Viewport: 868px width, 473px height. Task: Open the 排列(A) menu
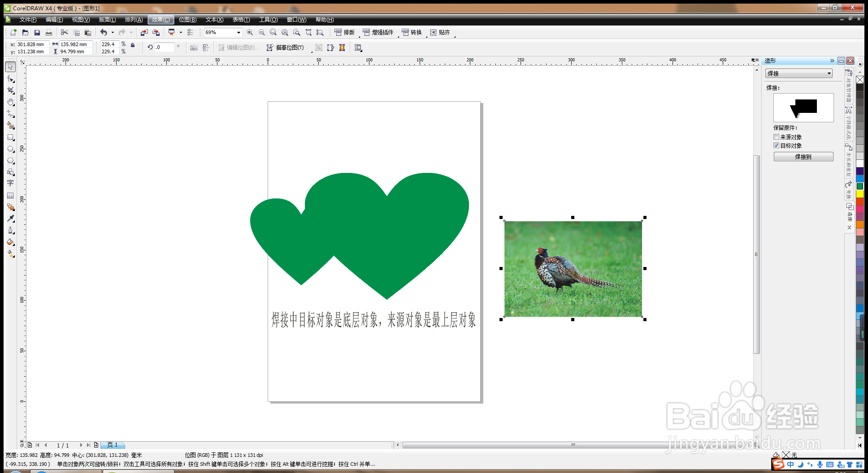pos(134,20)
